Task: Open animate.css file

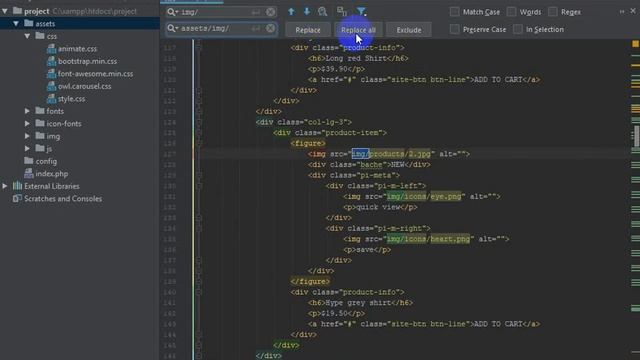Action: tap(77, 49)
